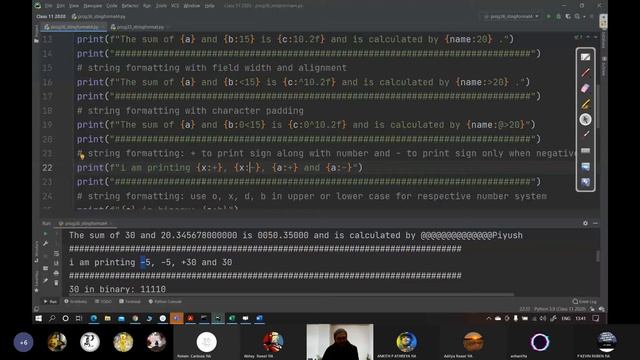Open Windows Start menu
The height and width of the screenshot is (360, 640).
click(38, 318)
